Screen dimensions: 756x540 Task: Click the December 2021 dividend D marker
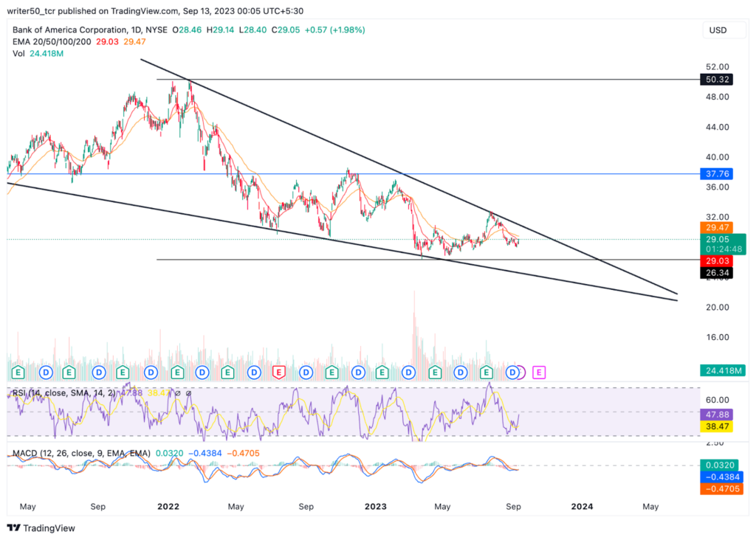click(x=151, y=373)
